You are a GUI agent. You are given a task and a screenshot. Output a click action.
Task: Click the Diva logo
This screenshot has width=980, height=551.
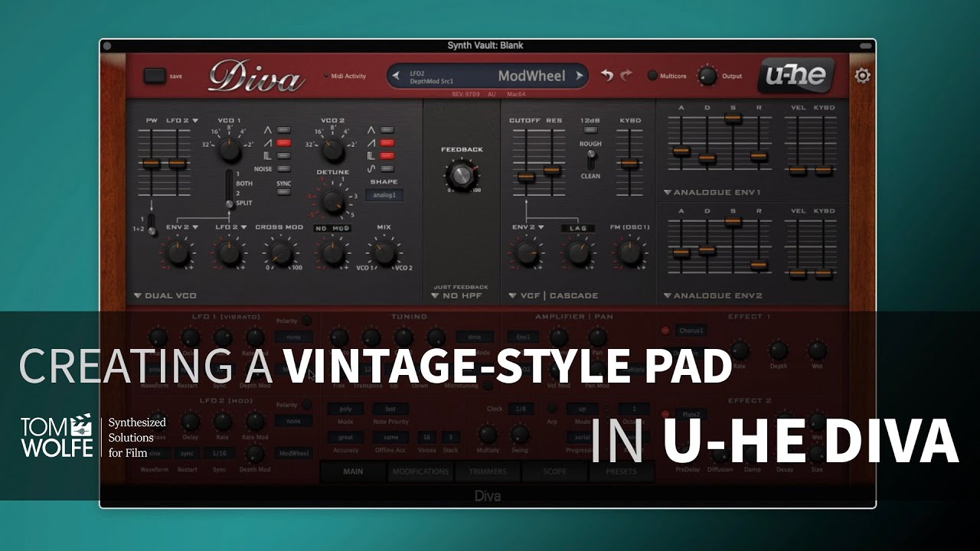(256, 77)
